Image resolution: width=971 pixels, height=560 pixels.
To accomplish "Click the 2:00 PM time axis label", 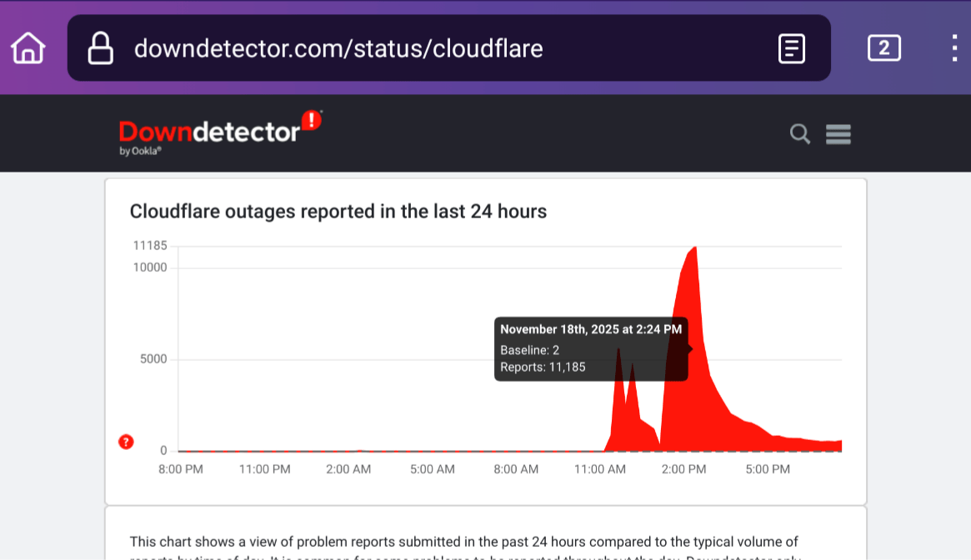I will [x=683, y=469].
